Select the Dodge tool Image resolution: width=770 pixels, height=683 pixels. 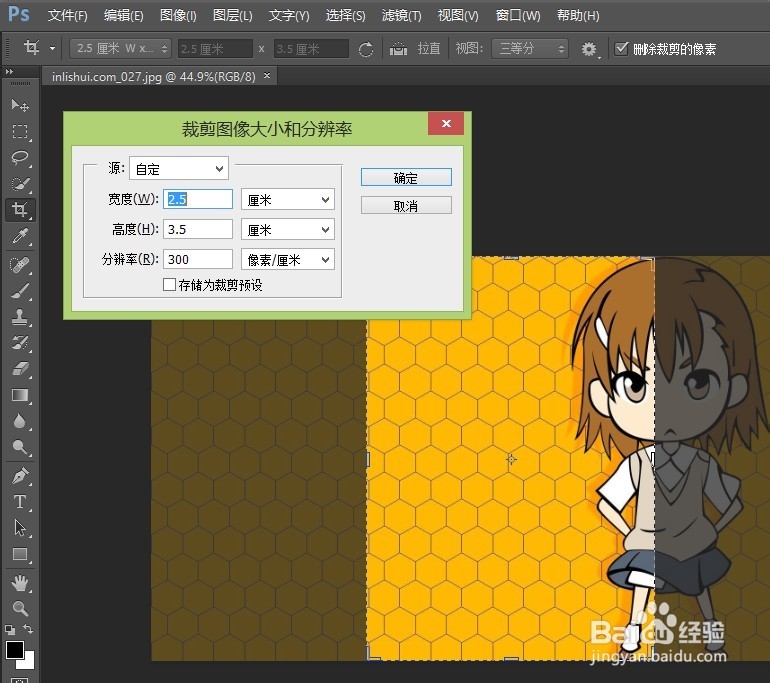pos(20,447)
